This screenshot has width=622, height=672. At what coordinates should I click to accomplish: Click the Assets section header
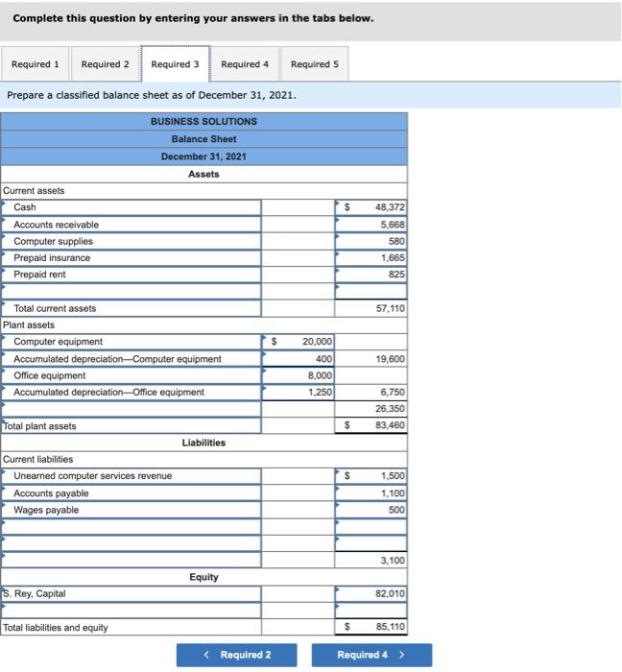203,174
